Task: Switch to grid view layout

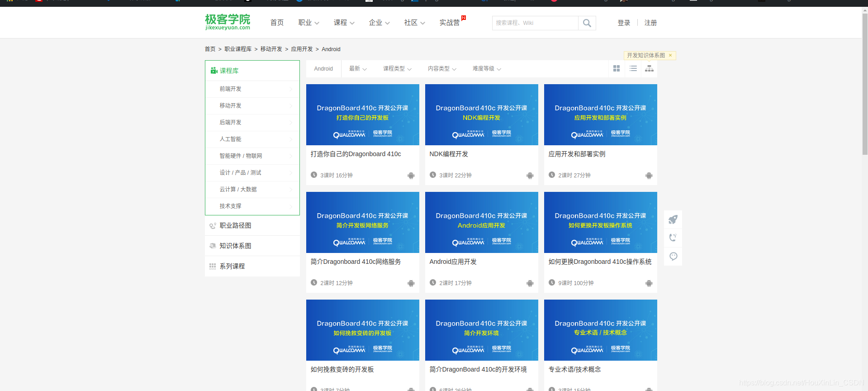Action: 616,68
